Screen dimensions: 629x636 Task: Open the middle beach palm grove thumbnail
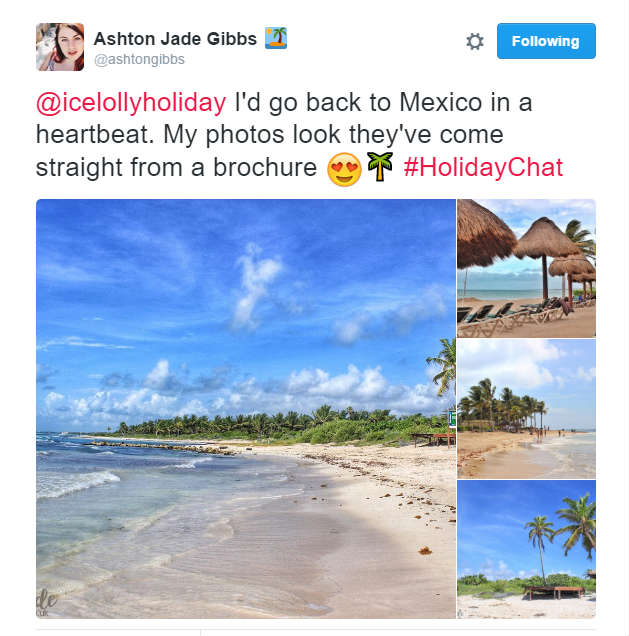[526, 409]
